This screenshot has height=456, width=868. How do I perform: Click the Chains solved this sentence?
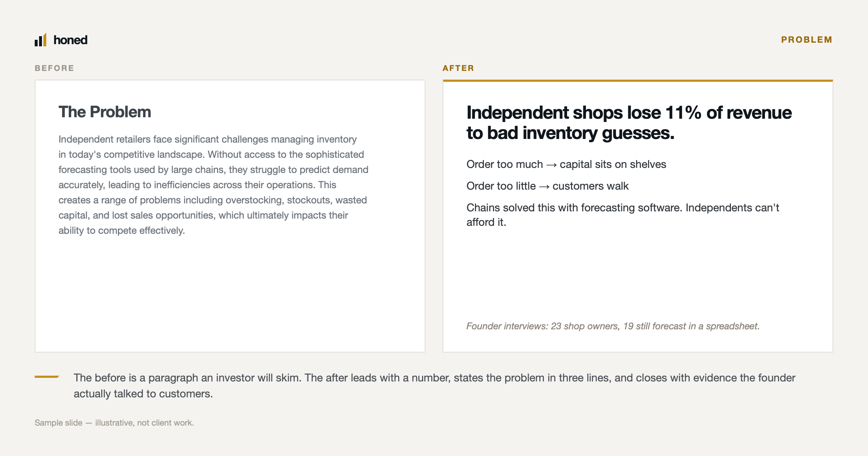pyautogui.click(x=623, y=215)
